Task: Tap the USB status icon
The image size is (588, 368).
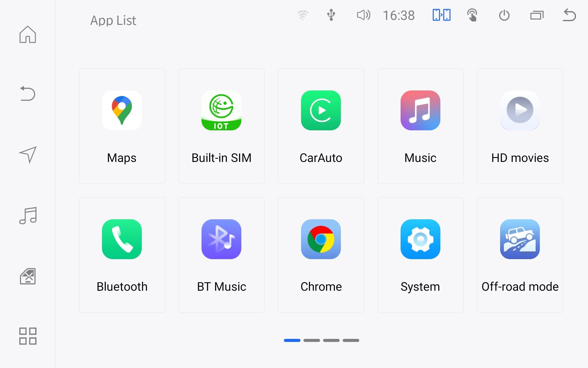Action: tap(331, 15)
